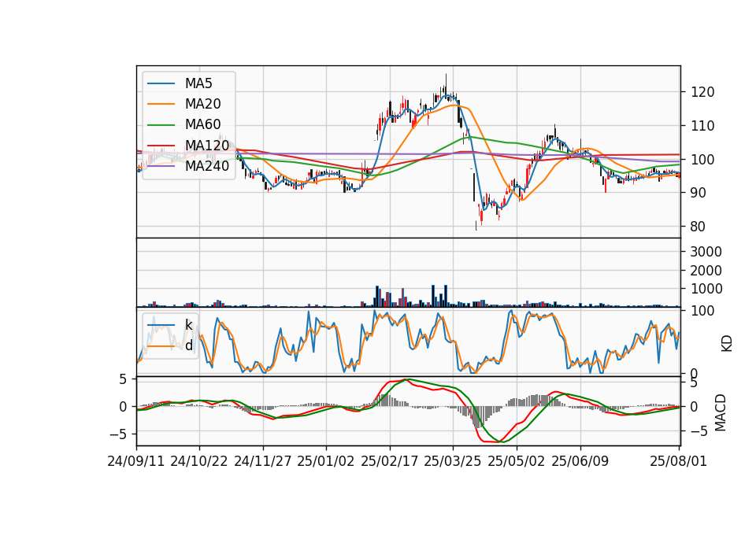
Task: Click the left-side MACD −5 tick label
Action: tap(118, 434)
